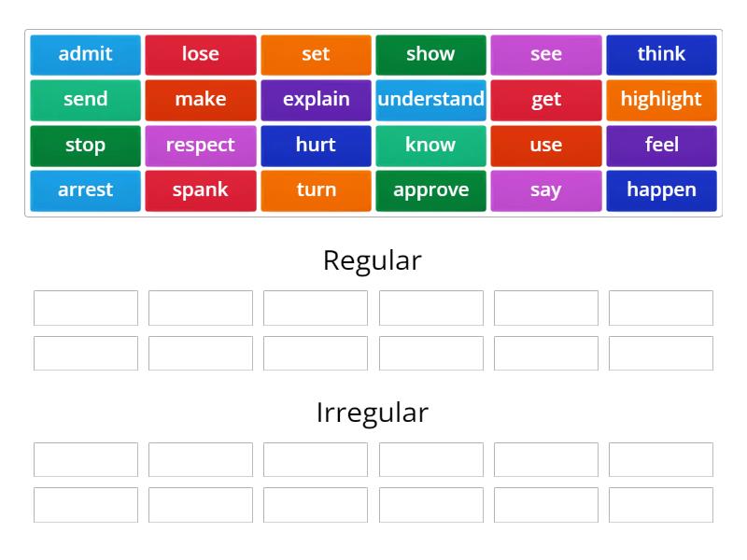The height and width of the screenshot is (560, 747).
Task: Click the 'lose' word card
Action: [x=200, y=54]
